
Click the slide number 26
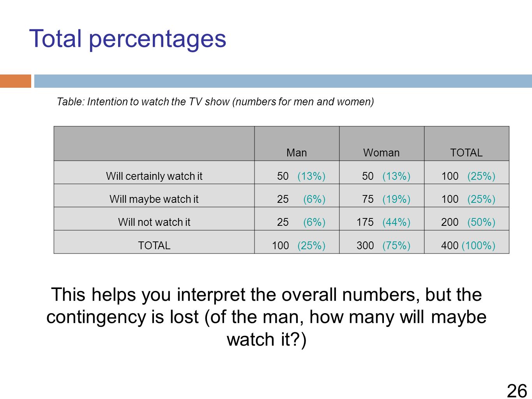[x=517, y=390]
